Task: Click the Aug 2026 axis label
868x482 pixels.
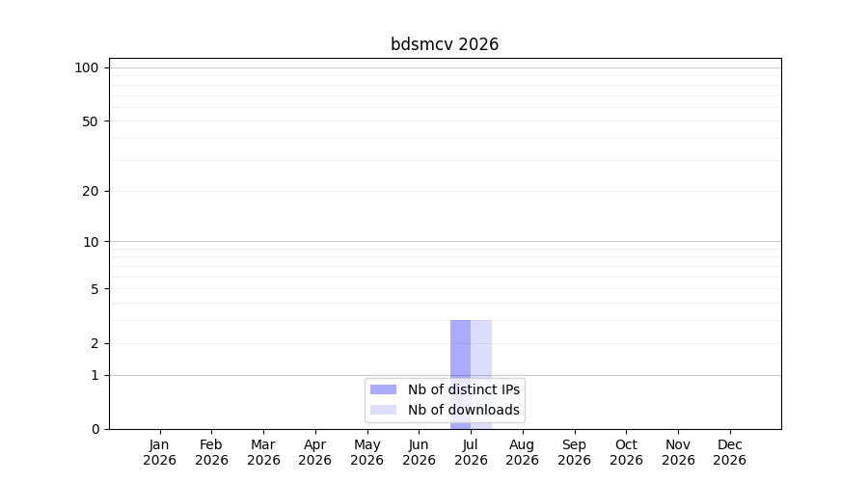Action: [x=522, y=452]
